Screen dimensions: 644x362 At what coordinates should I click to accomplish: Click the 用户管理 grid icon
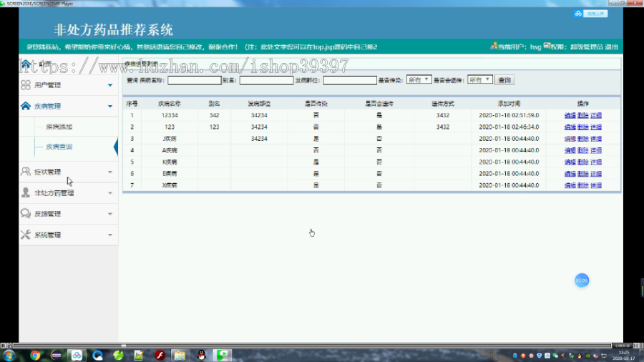click(26, 85)
